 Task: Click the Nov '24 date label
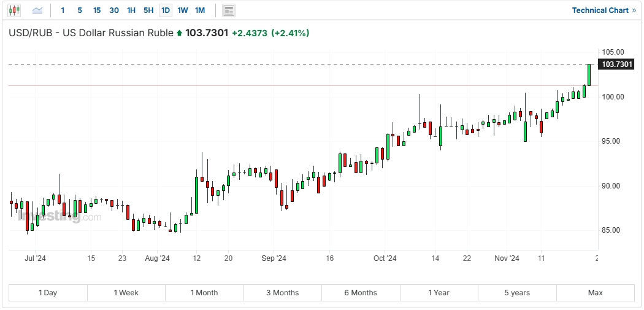(x=507, y=258)
